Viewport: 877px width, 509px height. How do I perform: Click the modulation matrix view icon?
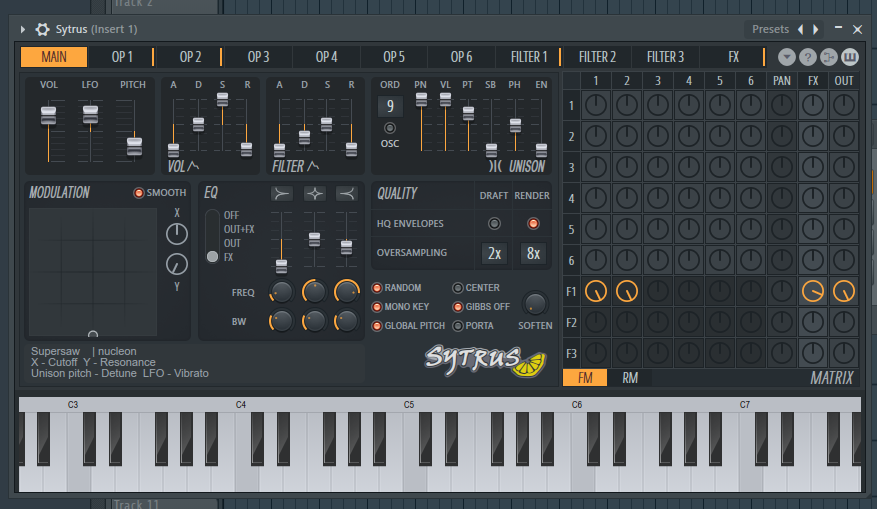click(x=828, y=57)
